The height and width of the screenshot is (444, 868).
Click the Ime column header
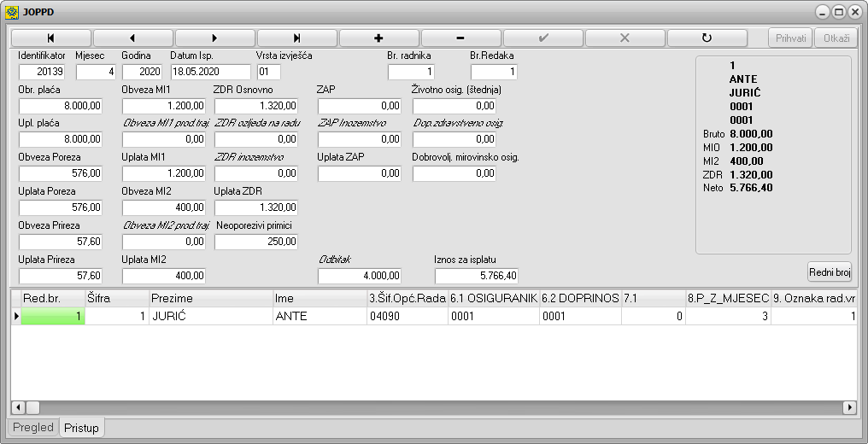tap(320, 299)
